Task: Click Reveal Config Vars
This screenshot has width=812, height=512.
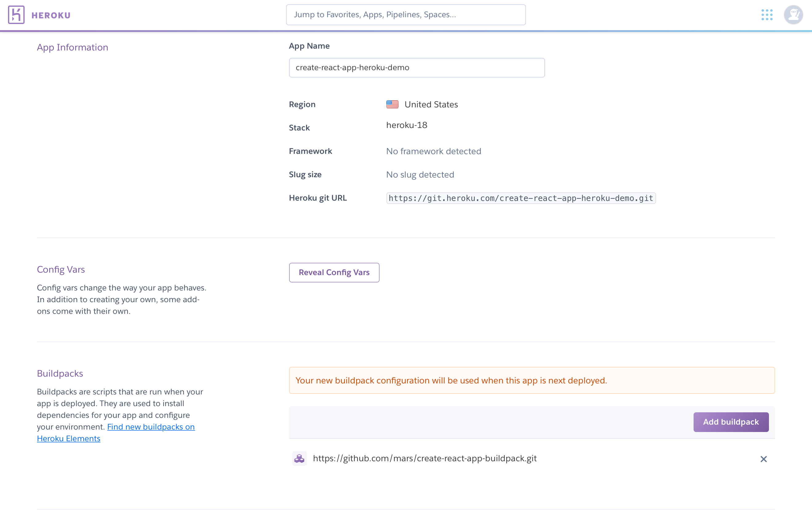Action: tap(334, 272)
